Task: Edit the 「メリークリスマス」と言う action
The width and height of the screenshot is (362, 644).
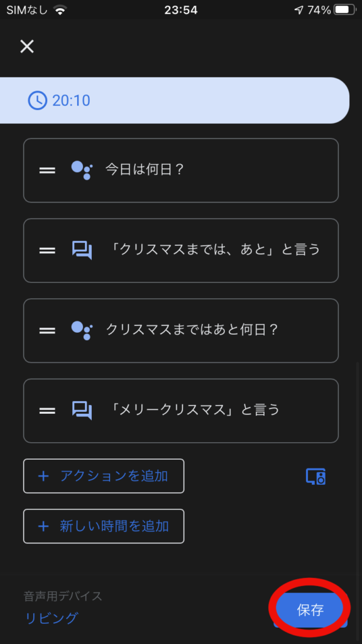Action: (x=181, y=411)
